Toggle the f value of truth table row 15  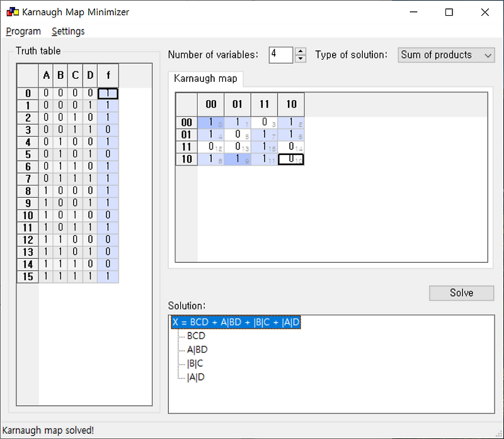107,277
